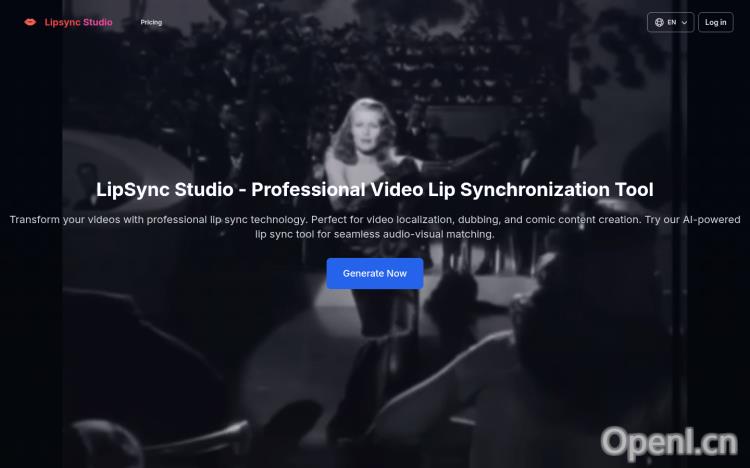Go to the Pricing page
750x468 pixels.
tap(151, 22)
